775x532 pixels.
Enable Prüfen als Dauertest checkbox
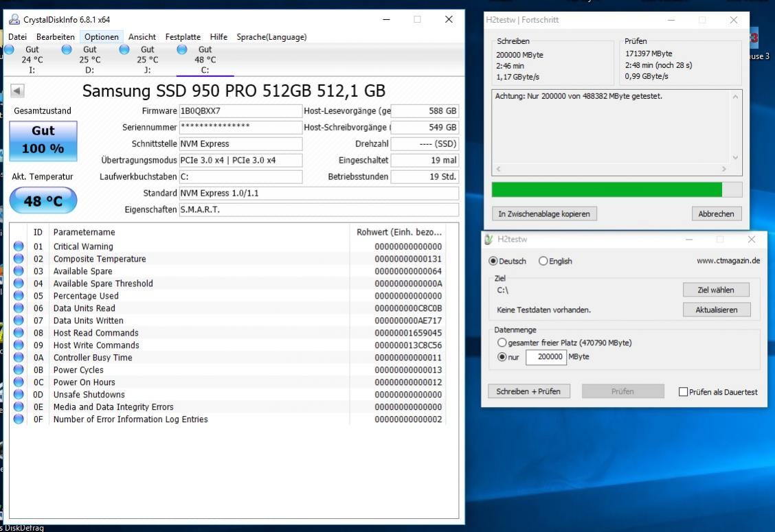coord(683,392)
